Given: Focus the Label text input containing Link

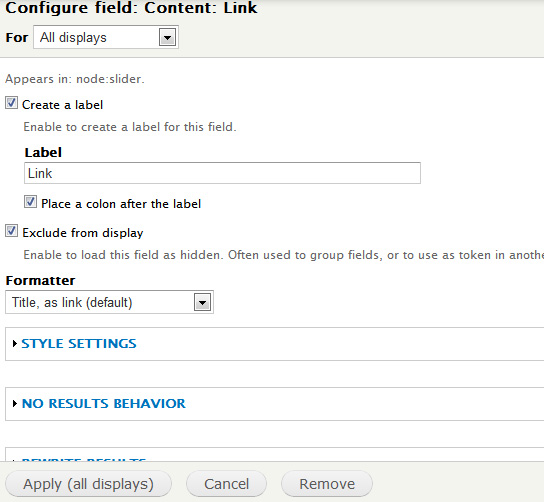Looking at the screenshot, I should (x=222, y=173).
